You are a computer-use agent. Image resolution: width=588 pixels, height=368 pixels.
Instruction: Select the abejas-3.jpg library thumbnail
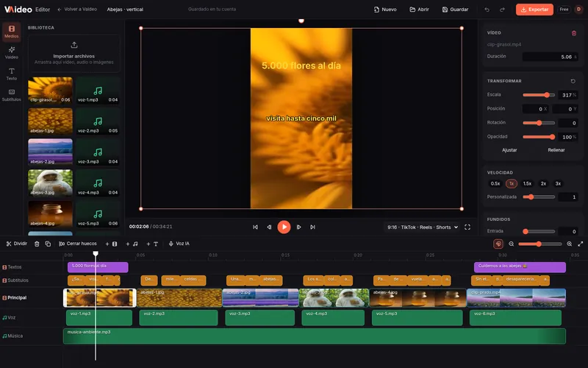coord(50,183)
